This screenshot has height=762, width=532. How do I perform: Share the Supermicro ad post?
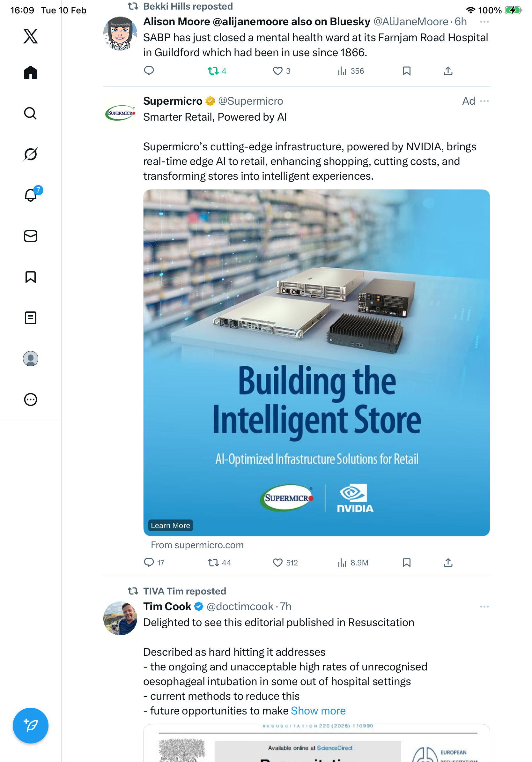coord(448,563)
